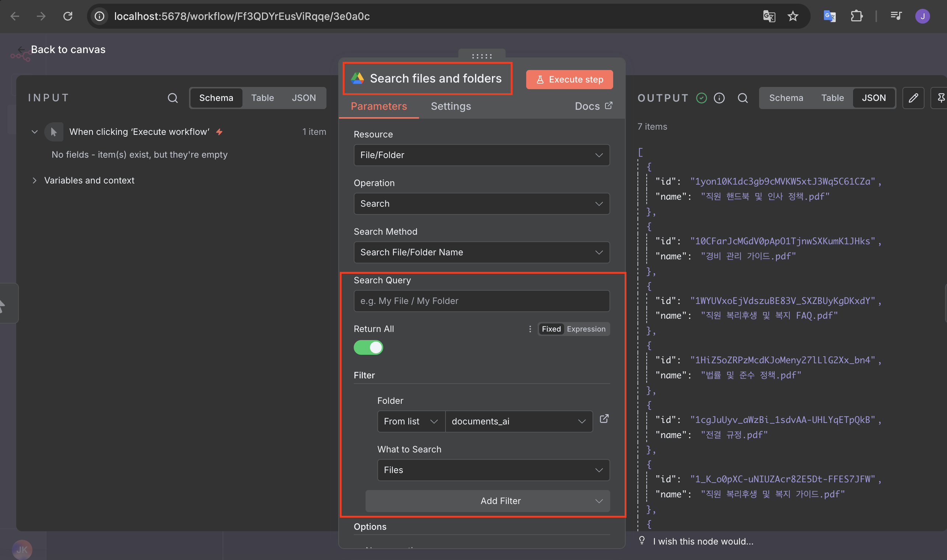Expand Variables and context section
The image size is (947, 560).
89,181
